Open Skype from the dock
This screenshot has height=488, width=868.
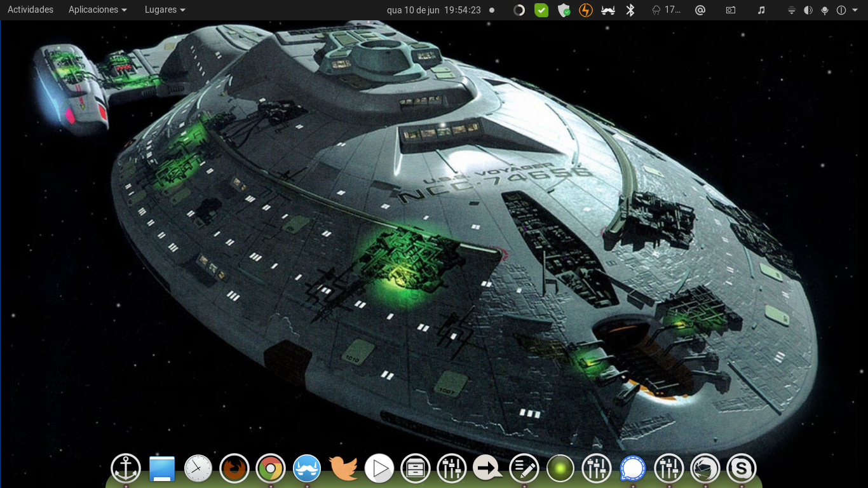[741, 469]
